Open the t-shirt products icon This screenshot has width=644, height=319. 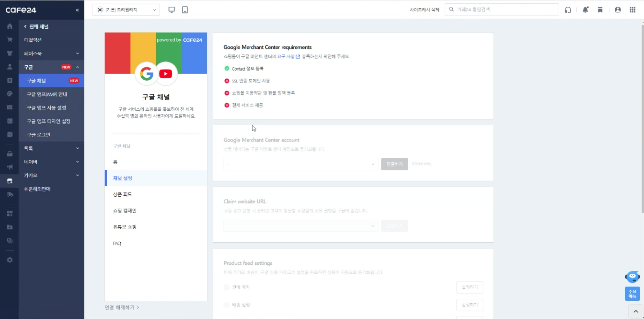[x=10, y=53]
